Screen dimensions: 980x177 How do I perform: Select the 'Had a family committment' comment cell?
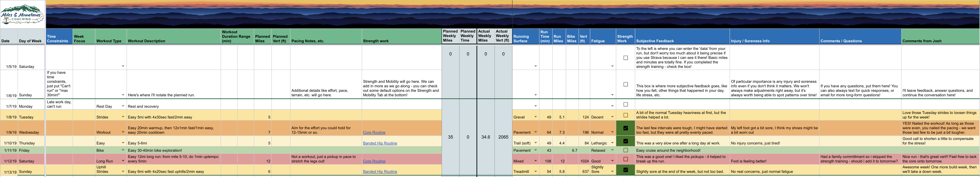860,159
